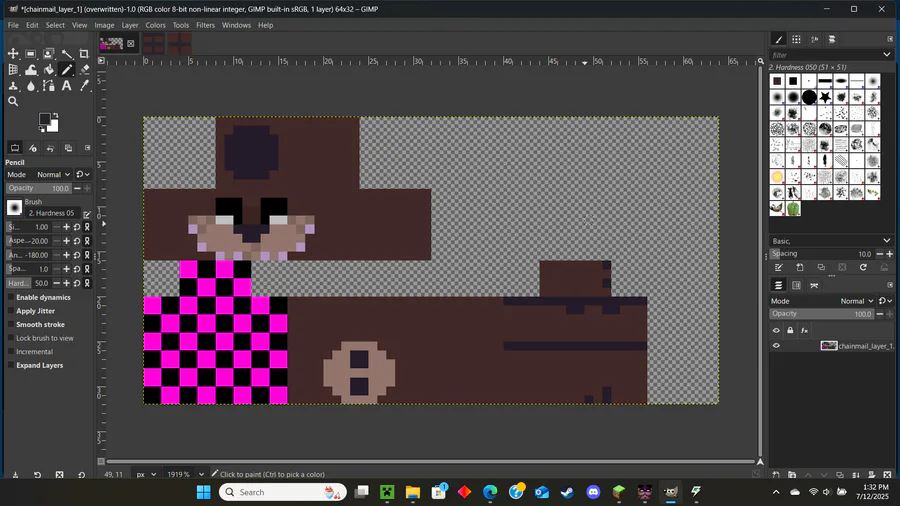Viewport: 900px width, 506px height.
Task: Select the Clone stamp tool
Action: tap(13, 86)
